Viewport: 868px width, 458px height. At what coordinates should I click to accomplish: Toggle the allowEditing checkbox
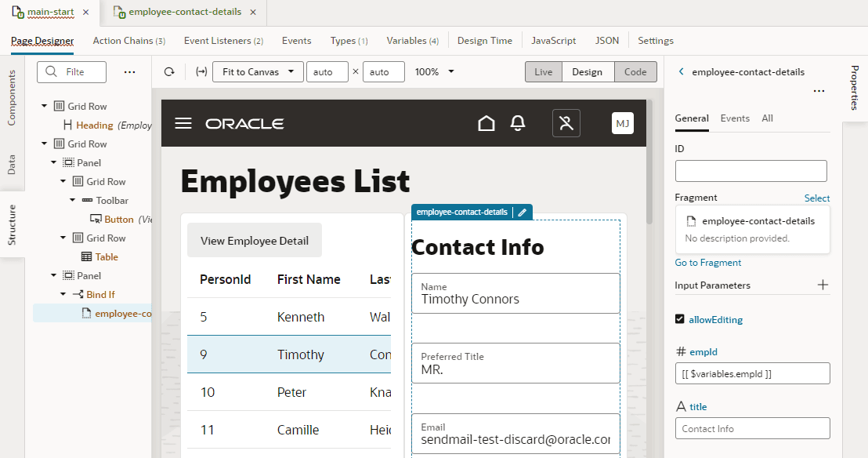680,319
